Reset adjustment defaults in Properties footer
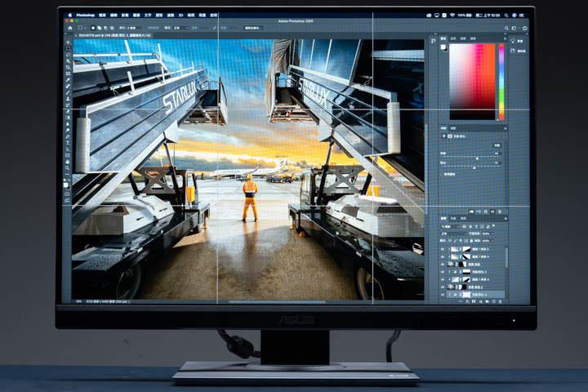Screen dimensions: 588x392 pyautogui.click(x=486, y=212)
